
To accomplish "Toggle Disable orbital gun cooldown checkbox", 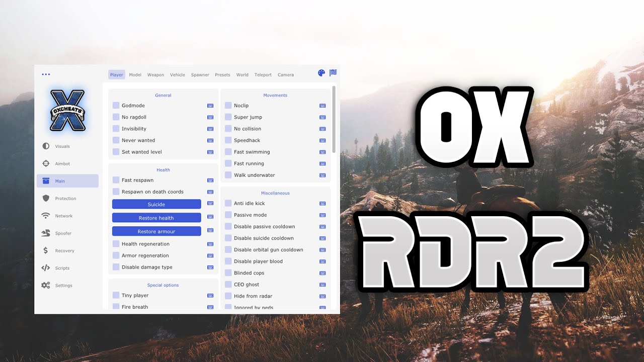I will 228,250.
